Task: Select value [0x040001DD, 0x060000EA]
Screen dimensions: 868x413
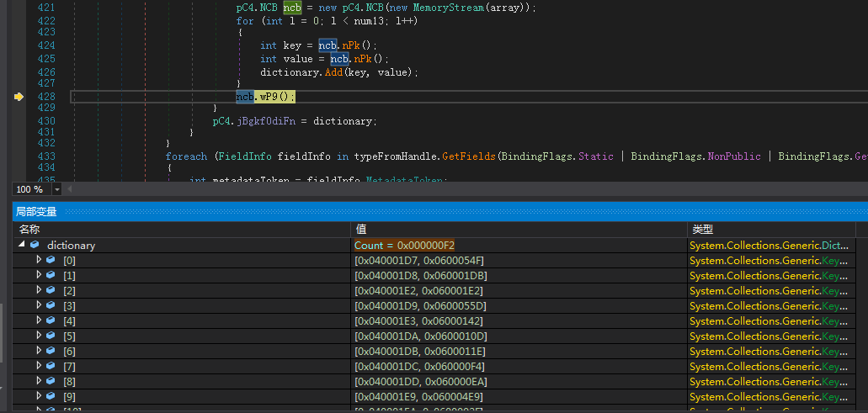Action: coord(421,382)
